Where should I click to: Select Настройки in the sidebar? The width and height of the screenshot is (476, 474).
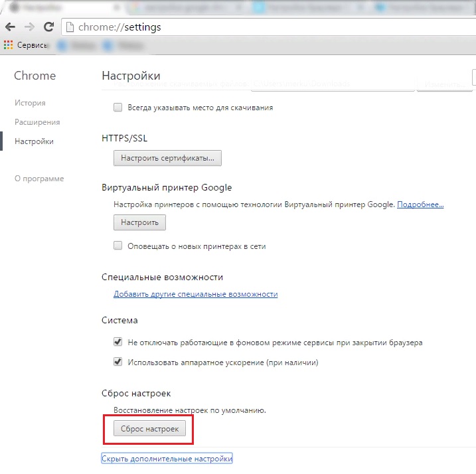(34, 141)
